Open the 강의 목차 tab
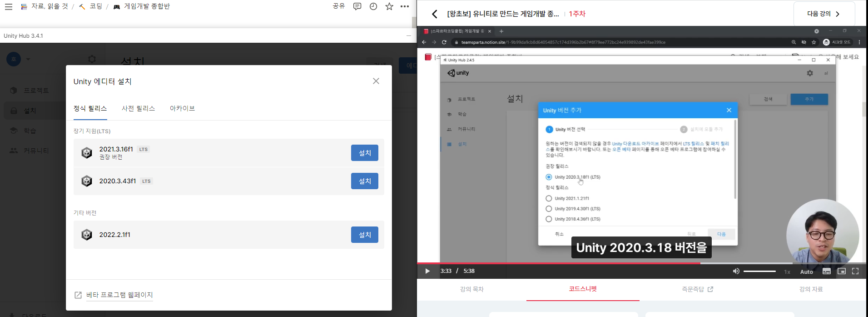Viewport: 868px width, 317px height. [472, 289]
